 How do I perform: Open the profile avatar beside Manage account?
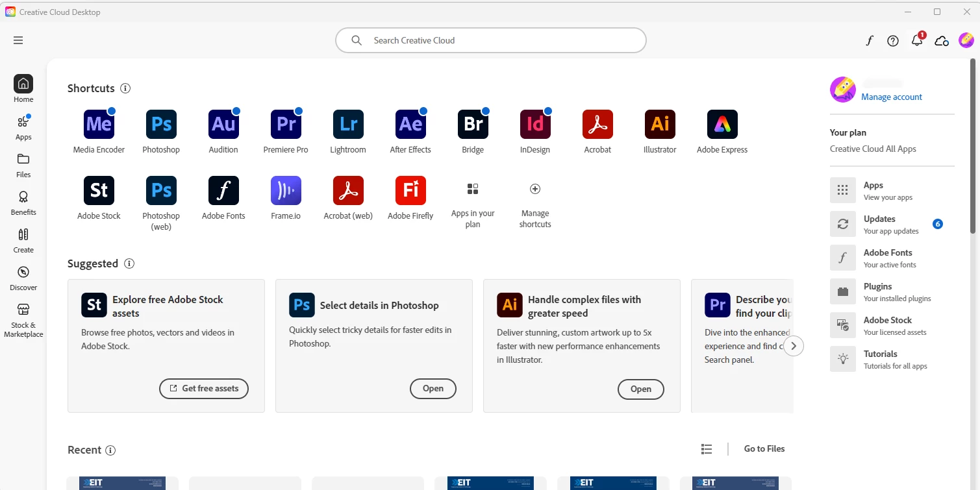click(x=843, y=90)
